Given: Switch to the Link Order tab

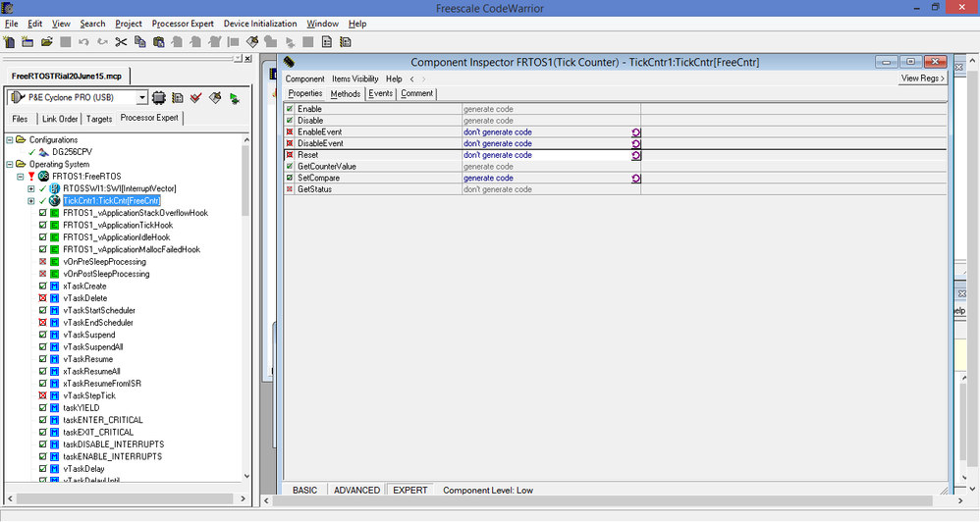Looking at the screenshot, I should [x=60, y=119].
